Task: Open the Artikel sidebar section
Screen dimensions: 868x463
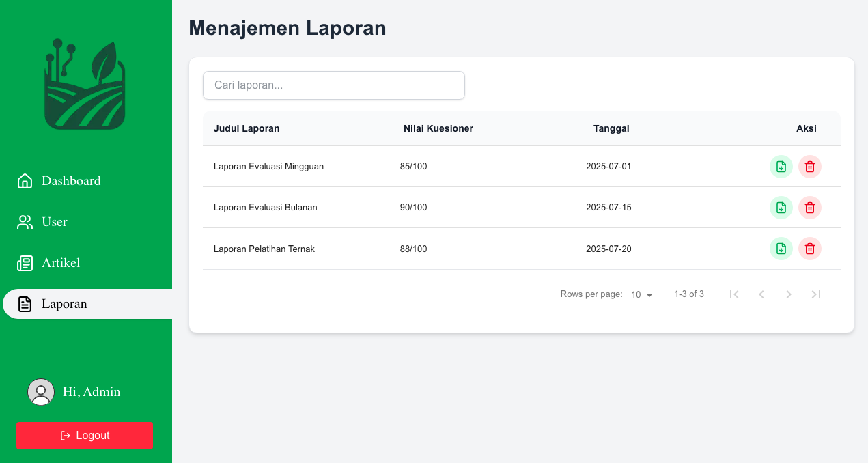Action: click(x=61, y=263)
